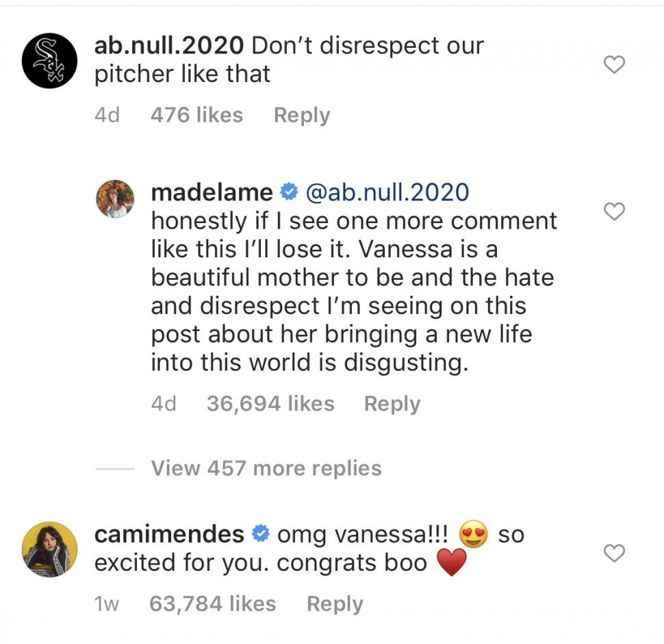Open camimendes' profile picture
664x644 pixels.
(x=49, y=550)
